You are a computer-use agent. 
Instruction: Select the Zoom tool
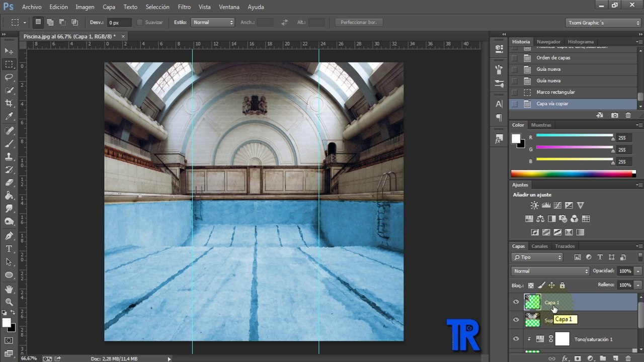coord(9,302)
